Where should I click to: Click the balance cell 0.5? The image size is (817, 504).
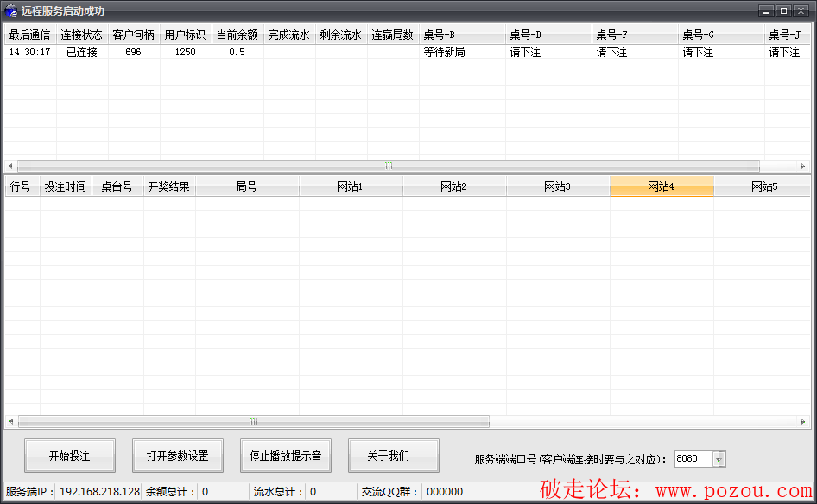tap(237, 52)
